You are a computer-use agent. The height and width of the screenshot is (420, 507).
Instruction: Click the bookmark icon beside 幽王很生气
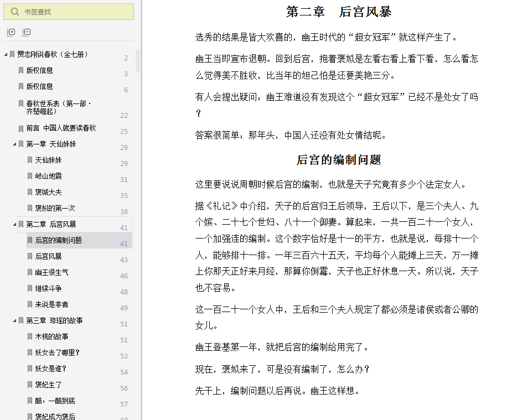click(30, 272)
